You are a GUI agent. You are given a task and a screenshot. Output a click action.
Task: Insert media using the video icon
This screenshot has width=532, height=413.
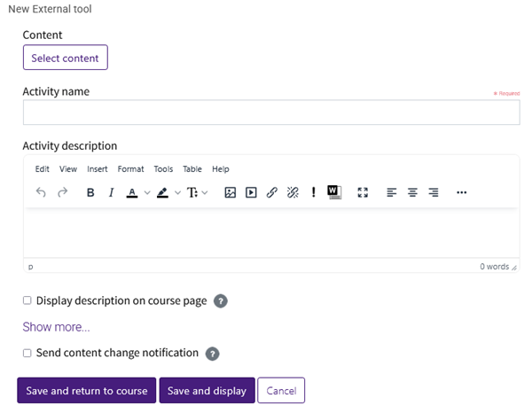pyautogui.click(x=251, y=192)
